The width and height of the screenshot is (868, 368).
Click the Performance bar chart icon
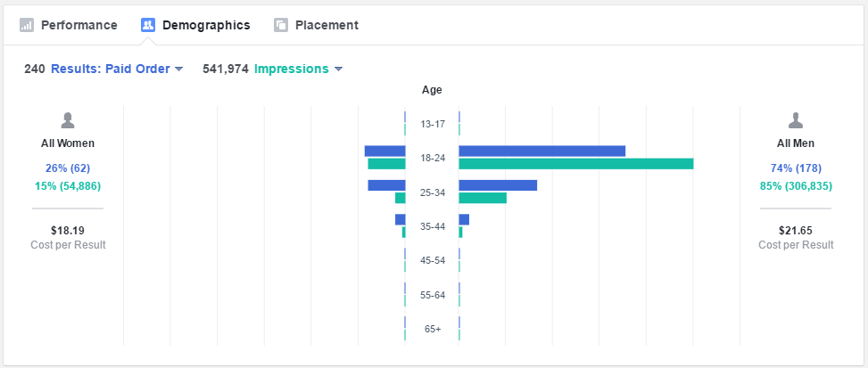click(27, 25)
